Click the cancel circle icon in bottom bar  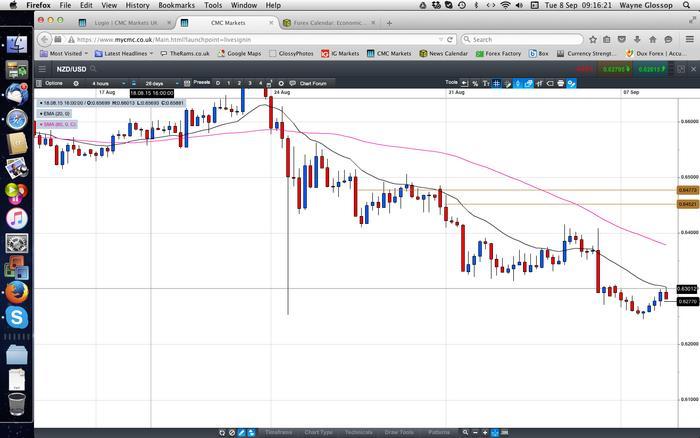[x=232, y=433]
